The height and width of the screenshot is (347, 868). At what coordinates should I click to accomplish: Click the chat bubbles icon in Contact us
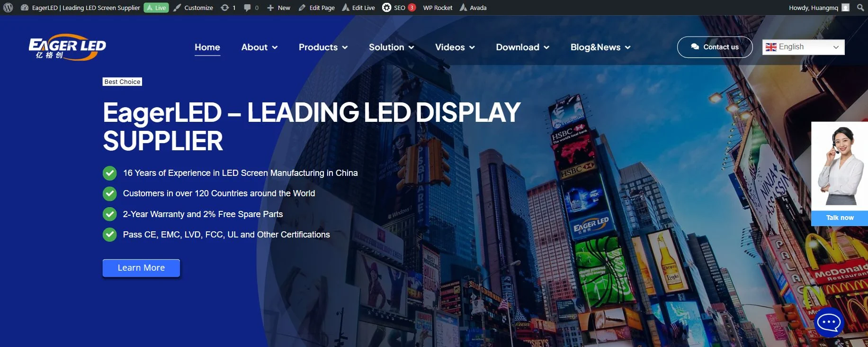click(x=695, y=47)
